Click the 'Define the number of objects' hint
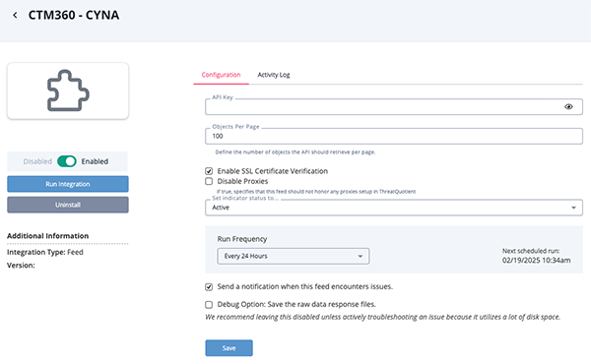591x364 pixels. pyautogui.click(x=295, y=152)
